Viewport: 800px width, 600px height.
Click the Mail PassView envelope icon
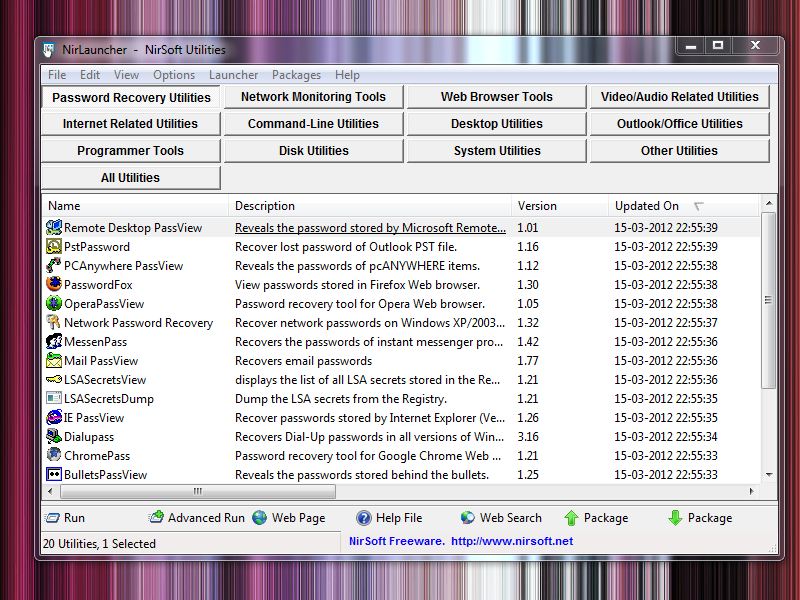[54, 360]
